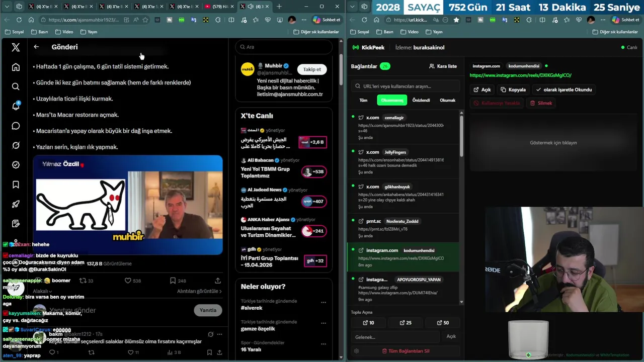The width and height of the screenshot is (644, 362).
Task: Click the URL search field in KickPeek
Action: point(406,86)
